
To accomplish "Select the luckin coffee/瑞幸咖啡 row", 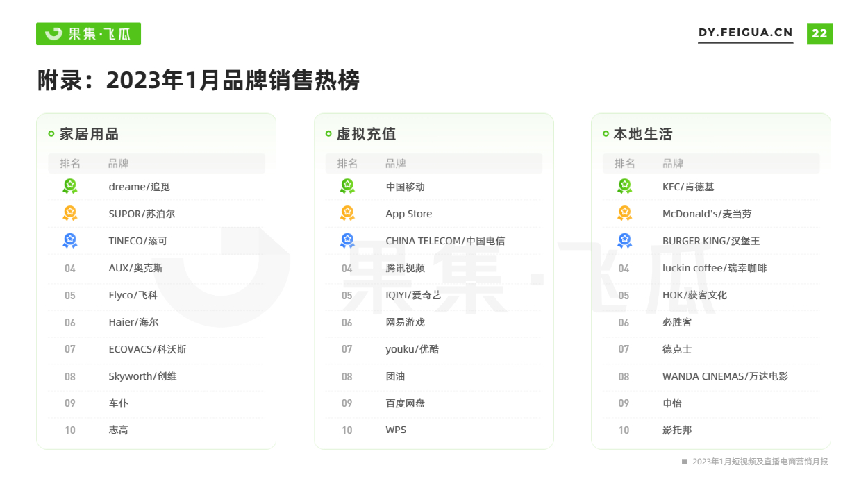I will 711,268.
